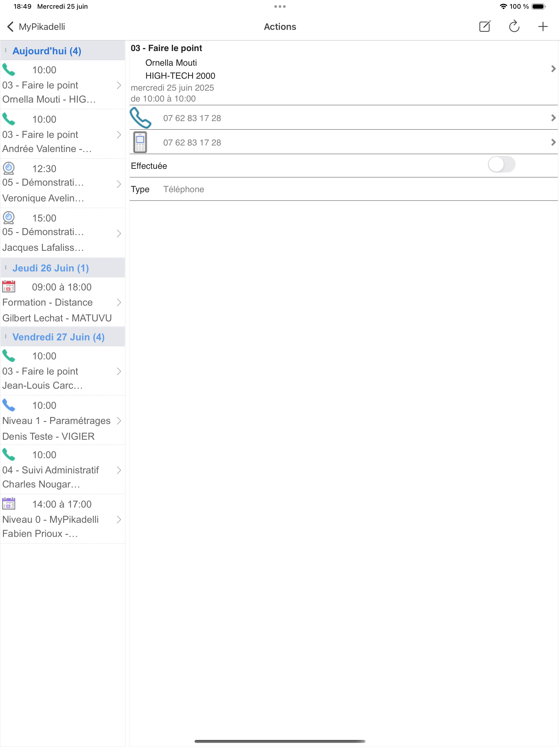
Task: Tap red calendar icon for Formation - Distance
Action: click(x=9, y=286)
